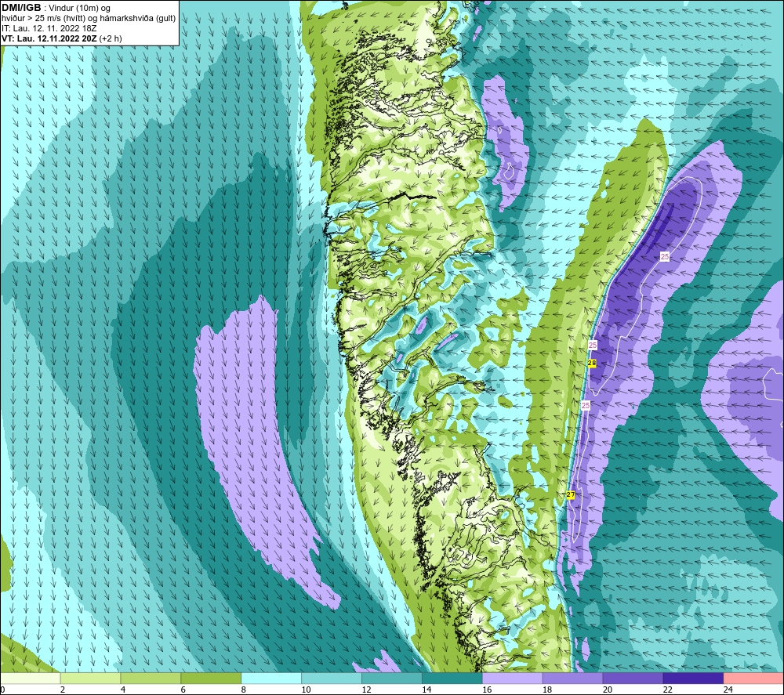
Task: Click the white 25 label directly above yellow 28
Action: [593, 345]
